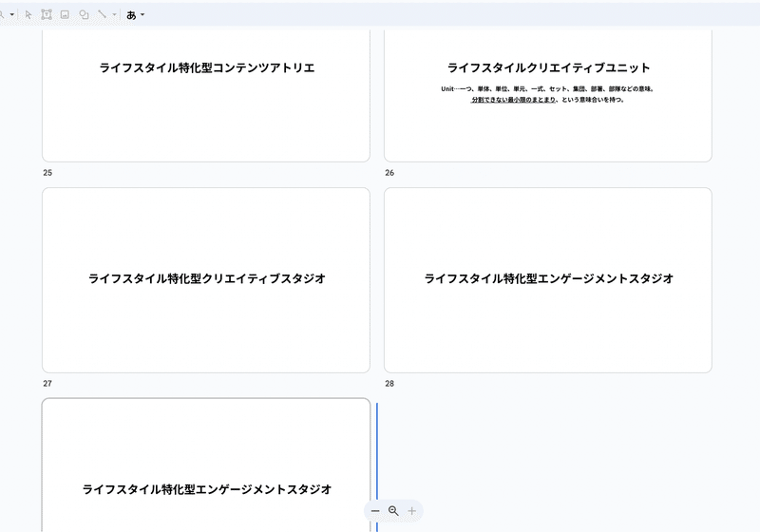
Task: Click the Insert image toolbar icon
Action: pyautogui.click(x=65, y=15)
